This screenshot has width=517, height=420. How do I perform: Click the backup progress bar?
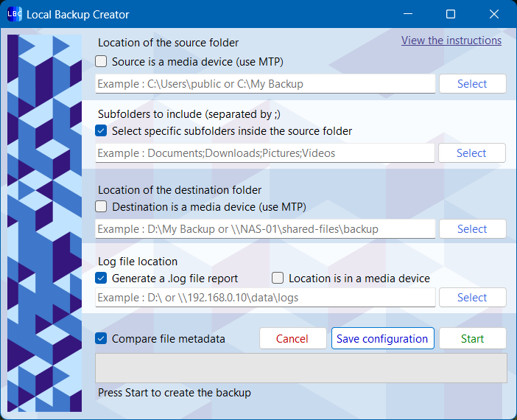click(x=300, y=368)
